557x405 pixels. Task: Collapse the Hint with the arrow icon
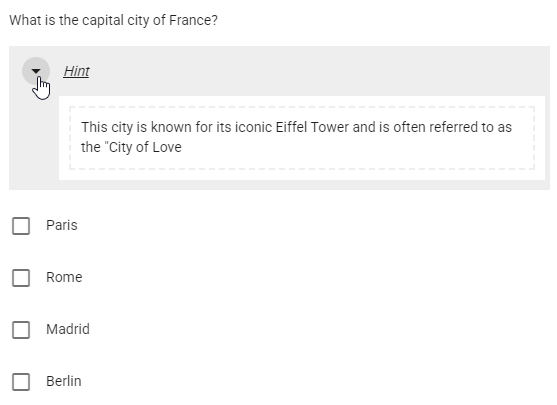coord(36,71)
